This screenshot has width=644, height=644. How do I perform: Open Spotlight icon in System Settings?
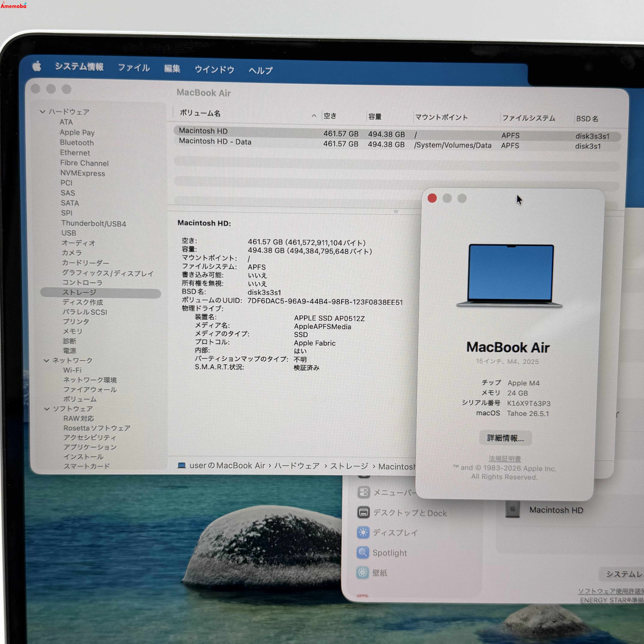pos(363,552)
